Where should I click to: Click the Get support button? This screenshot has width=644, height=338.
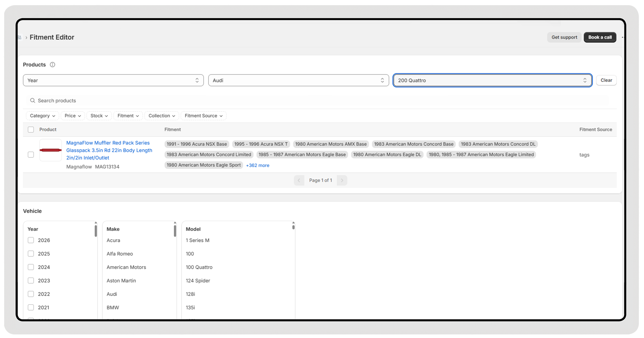564,37
